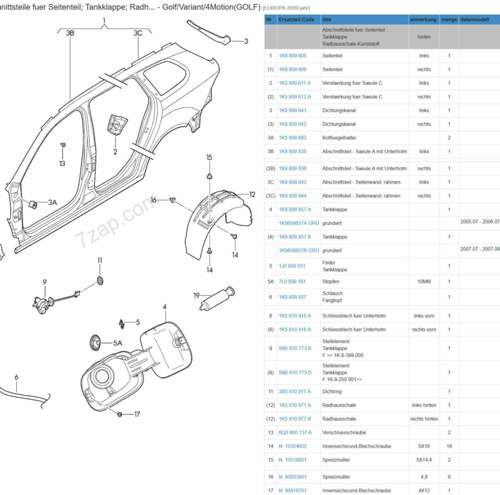The image size is (500, 495).
Task: Open part number for row 13 Verschlussschraube
Action: point(295,432)
